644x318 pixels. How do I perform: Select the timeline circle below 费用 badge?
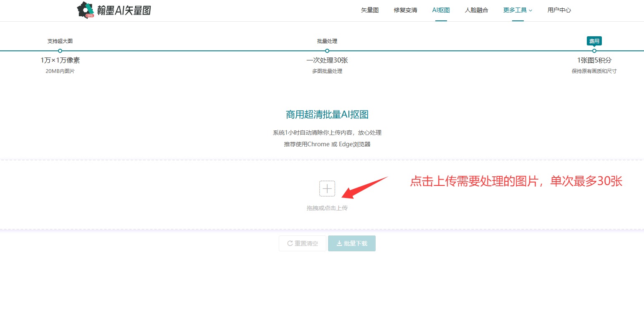point(594,51)
